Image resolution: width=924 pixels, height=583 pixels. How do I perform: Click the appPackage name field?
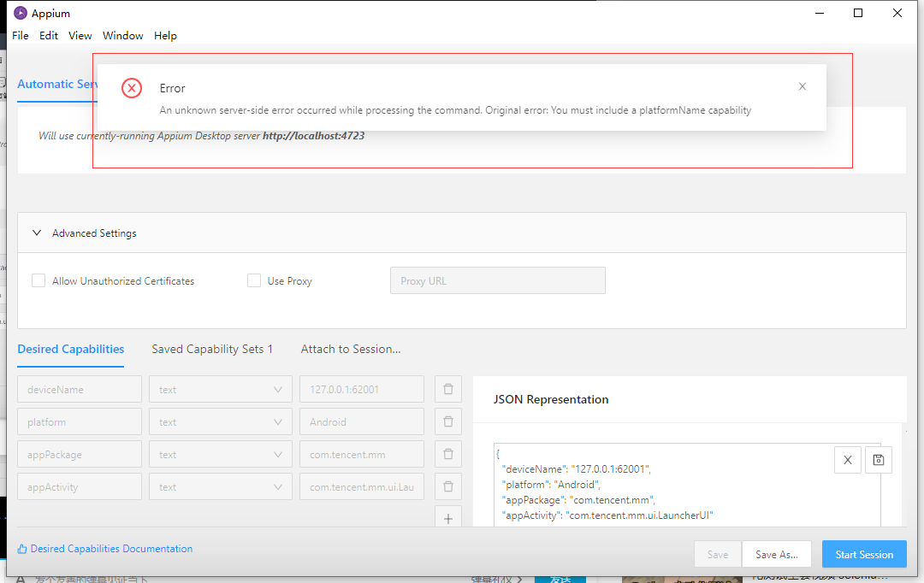pos(80,454)
